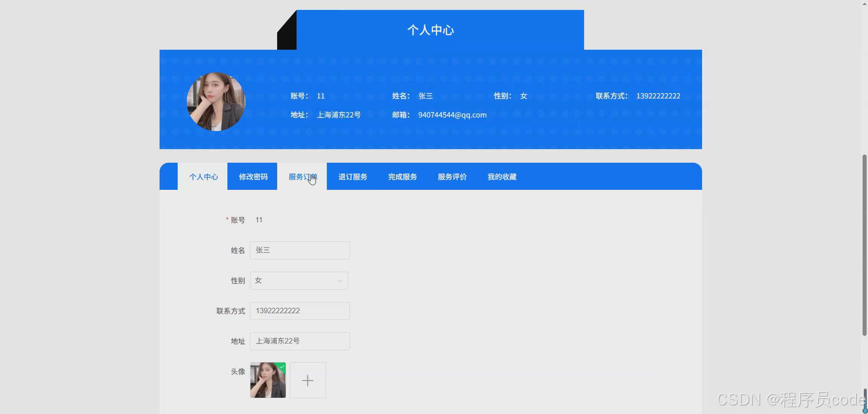Click the green checkmark on avatar thumbnail
The image size is (868, 414).
coord(282,366)
